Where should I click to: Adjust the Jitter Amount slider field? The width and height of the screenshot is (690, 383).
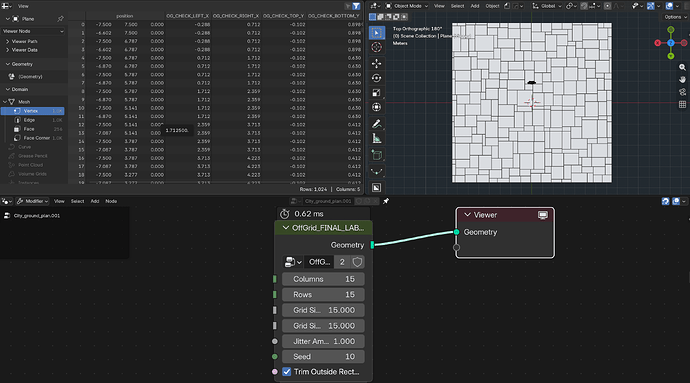323,341
